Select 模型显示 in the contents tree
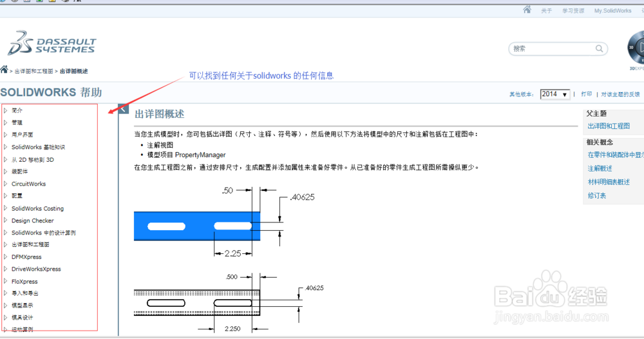Screen dimensions: 644x339 [22, 305]
